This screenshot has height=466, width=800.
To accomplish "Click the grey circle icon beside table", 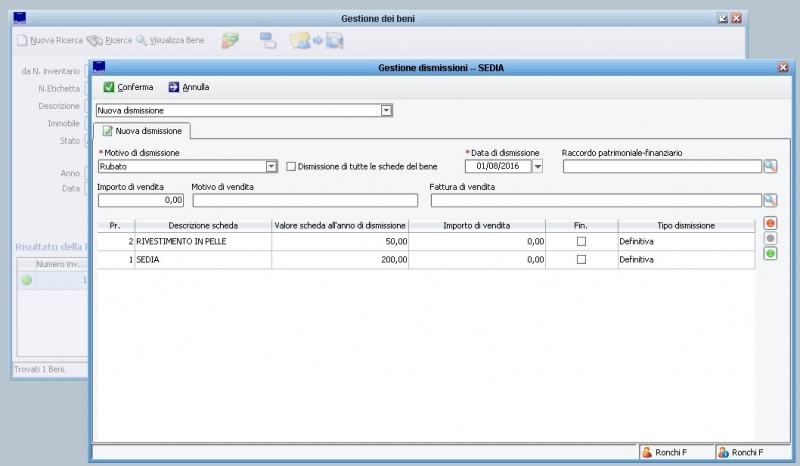I will click(770, 238).
